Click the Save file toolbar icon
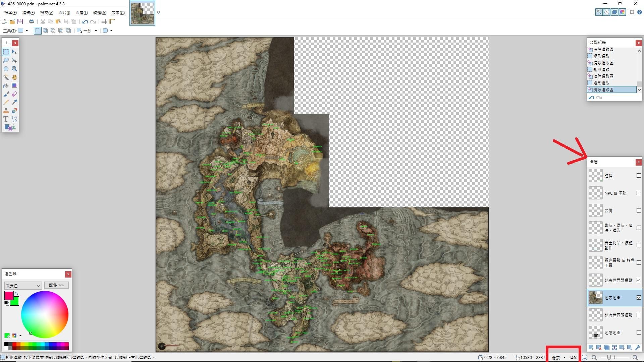 coord(20,21)
